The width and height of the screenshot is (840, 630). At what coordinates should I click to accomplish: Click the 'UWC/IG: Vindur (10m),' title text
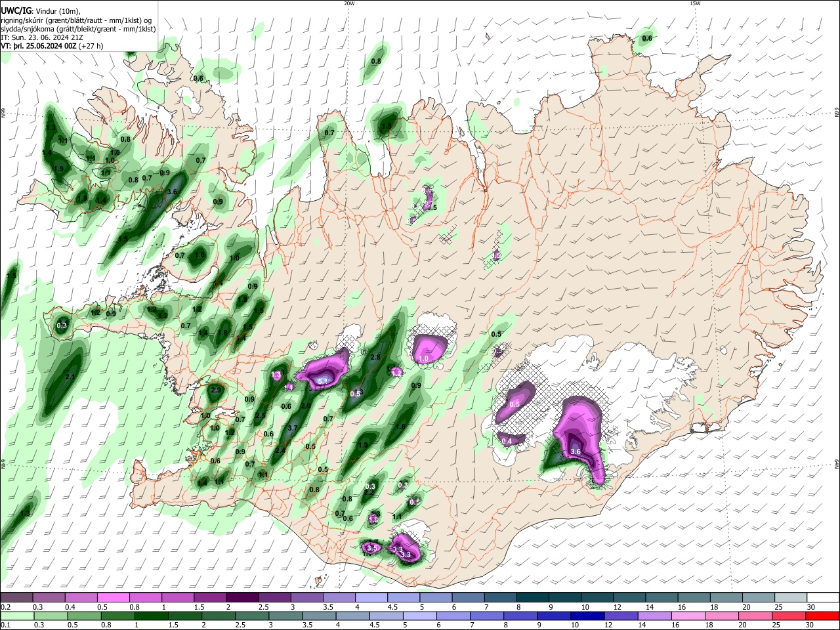[40, 11]
